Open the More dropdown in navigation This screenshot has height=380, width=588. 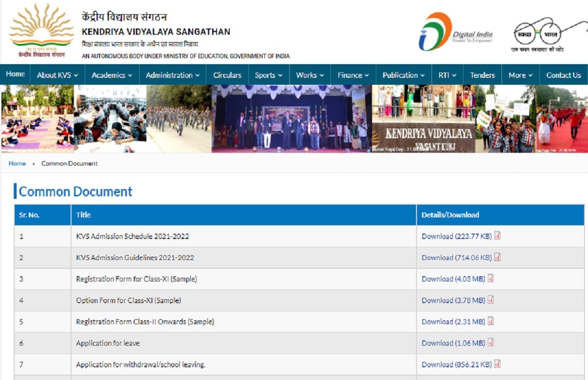[x=520, y=75]
